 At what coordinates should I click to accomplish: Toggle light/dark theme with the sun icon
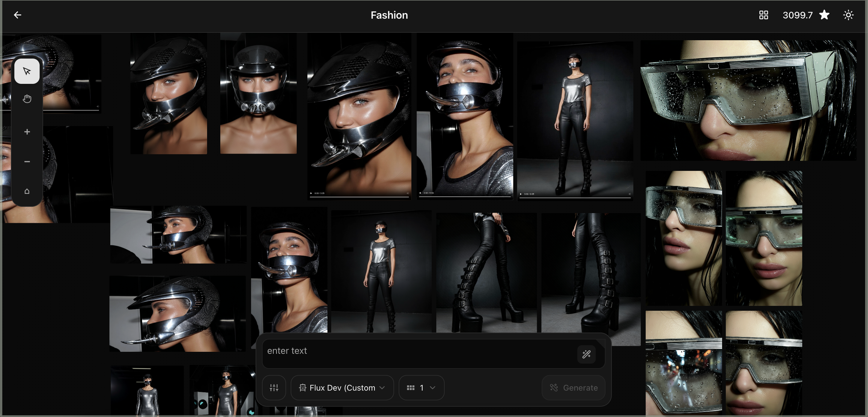click(x=848, y=15)
